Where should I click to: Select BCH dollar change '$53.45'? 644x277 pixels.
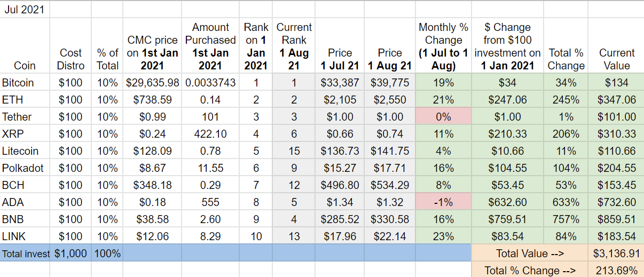(x=507, y=185)
